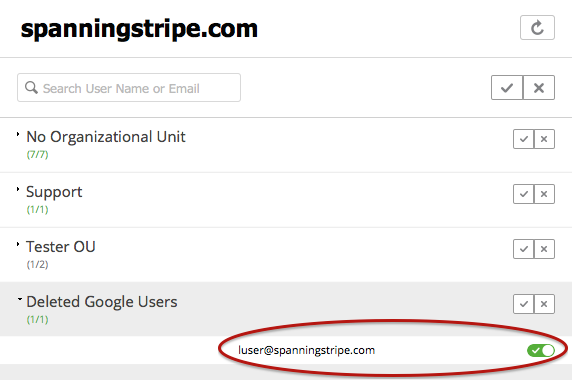Click the refresh icon beside spanningstripe.com

pos(537,27)
